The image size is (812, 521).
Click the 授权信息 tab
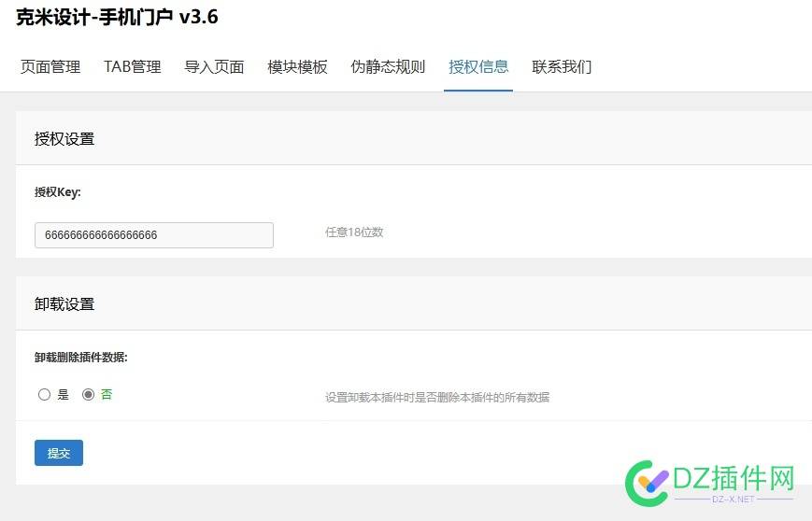[478, 66]
